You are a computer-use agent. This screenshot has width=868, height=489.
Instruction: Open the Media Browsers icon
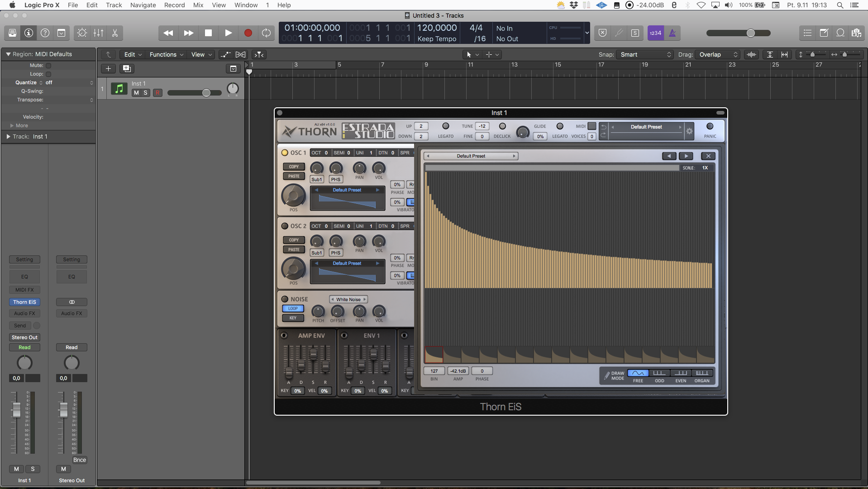click(x=856, y=33)
